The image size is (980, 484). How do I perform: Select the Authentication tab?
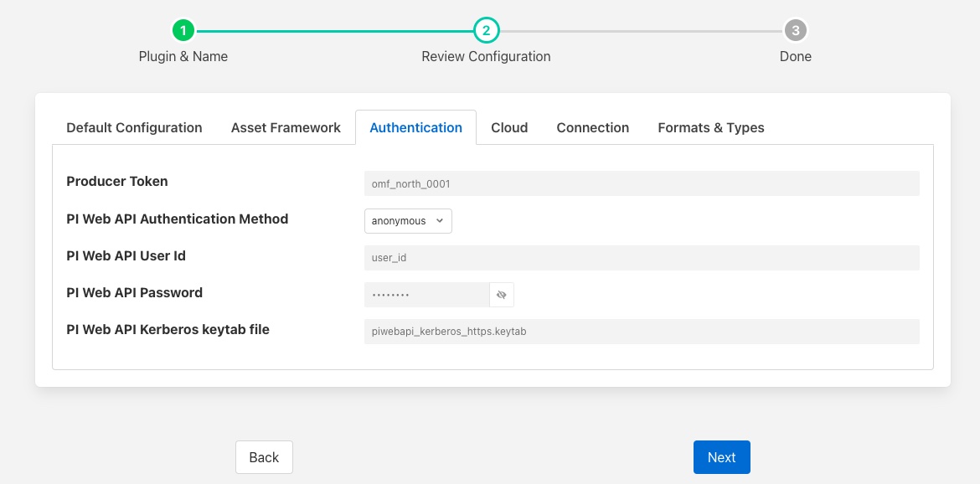coord(415,128)
